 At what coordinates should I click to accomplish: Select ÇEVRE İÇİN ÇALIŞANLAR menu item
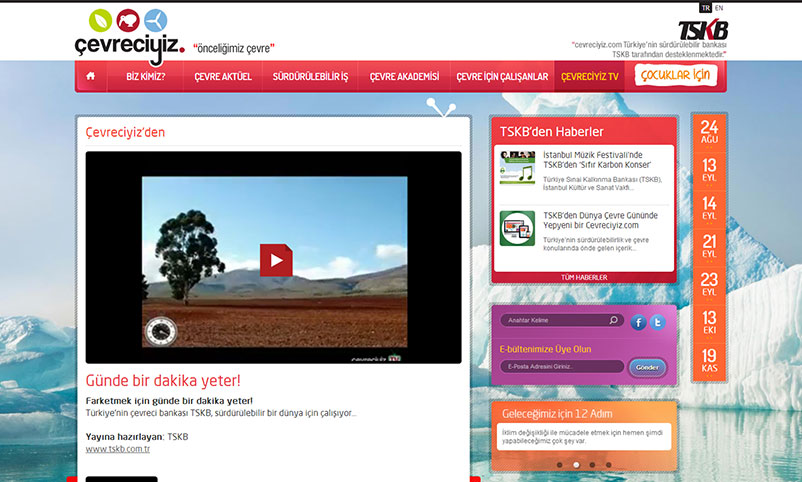[502, 77]
